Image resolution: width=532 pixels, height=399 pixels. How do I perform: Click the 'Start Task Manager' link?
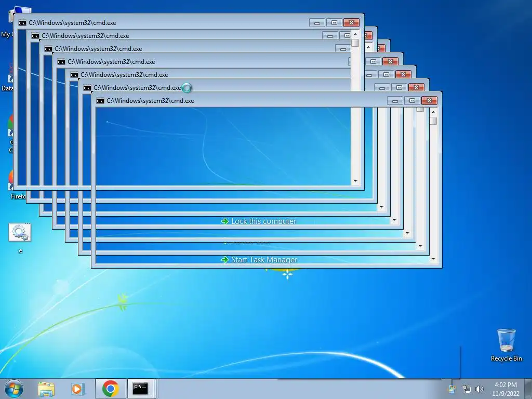pyautogui.click(x=264, y=260)
